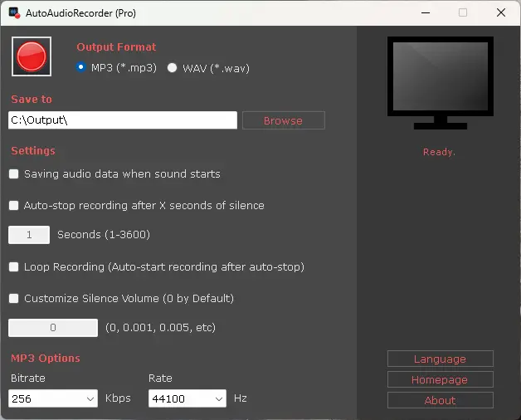Focus the silence volume value field
Image resolution: width=521 pixels, height=420 pixels.
click(53, 328)
